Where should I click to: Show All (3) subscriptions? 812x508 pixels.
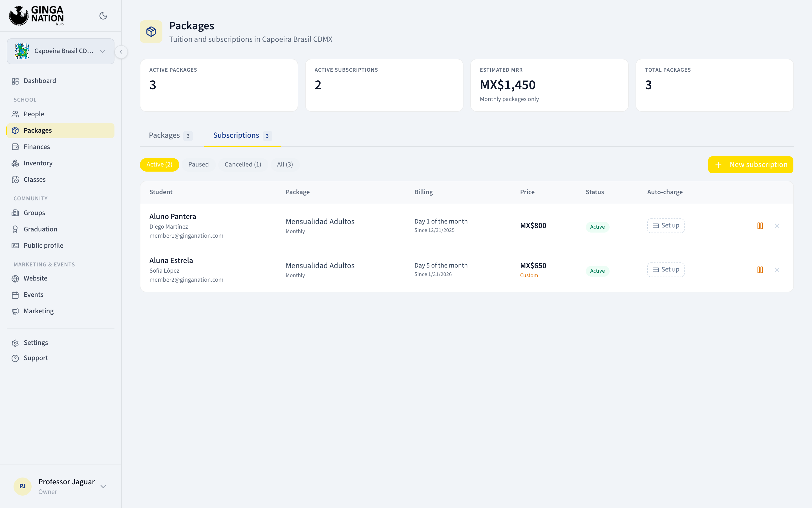tap(285, 165)
